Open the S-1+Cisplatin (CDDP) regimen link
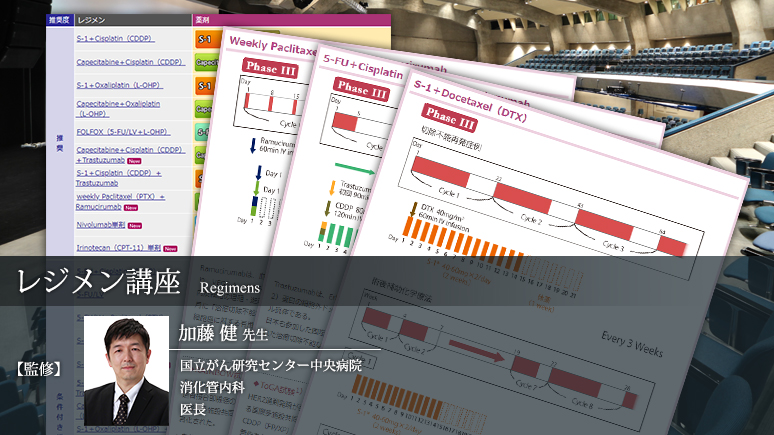This screenshot has height=435, width=774. (116, 39)
